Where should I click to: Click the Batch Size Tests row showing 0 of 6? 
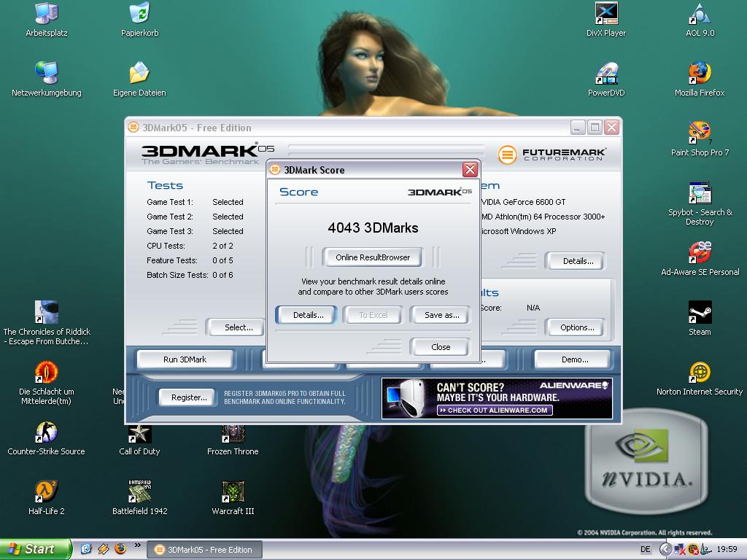(190, 275)
